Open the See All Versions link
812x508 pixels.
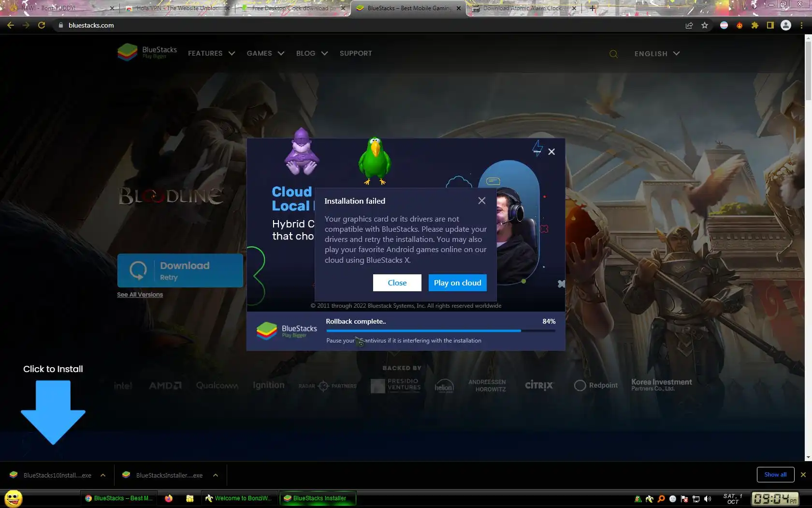point(140,295)
